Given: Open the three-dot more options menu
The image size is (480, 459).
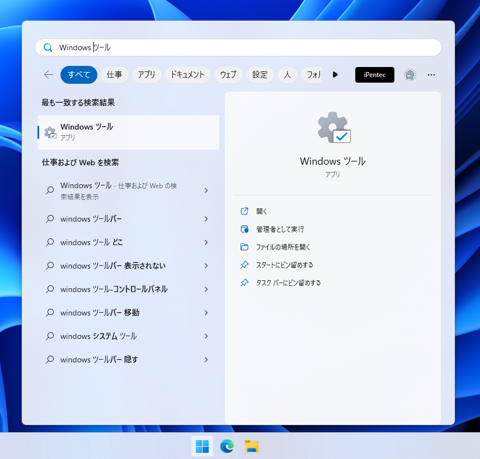Looking at the screenshot, I should pos(431,75).
